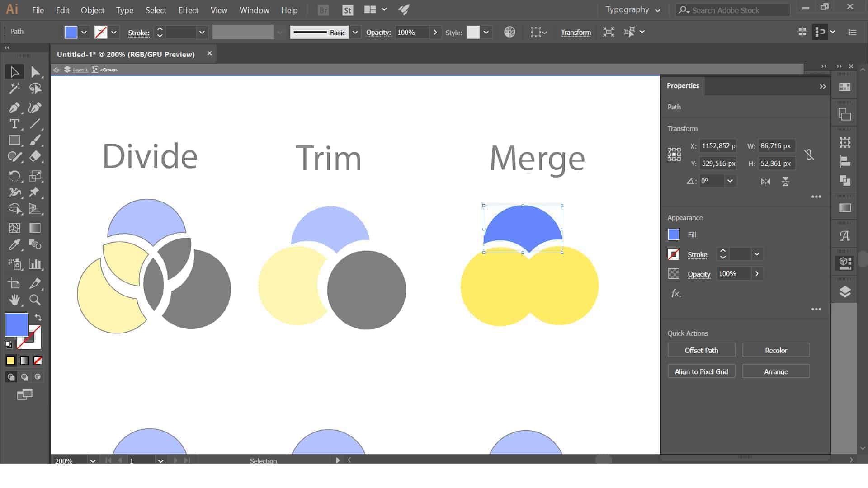This screenshot has width=868, height=488.
Task: Select the Type tool
Action: (14, 124)
